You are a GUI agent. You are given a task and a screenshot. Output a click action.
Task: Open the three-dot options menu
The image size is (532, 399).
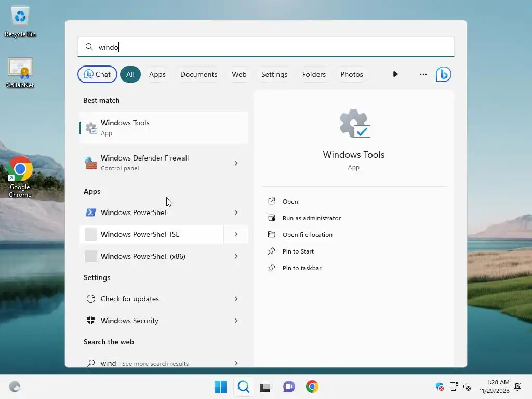pyautogui.click(x=423, y=74)
